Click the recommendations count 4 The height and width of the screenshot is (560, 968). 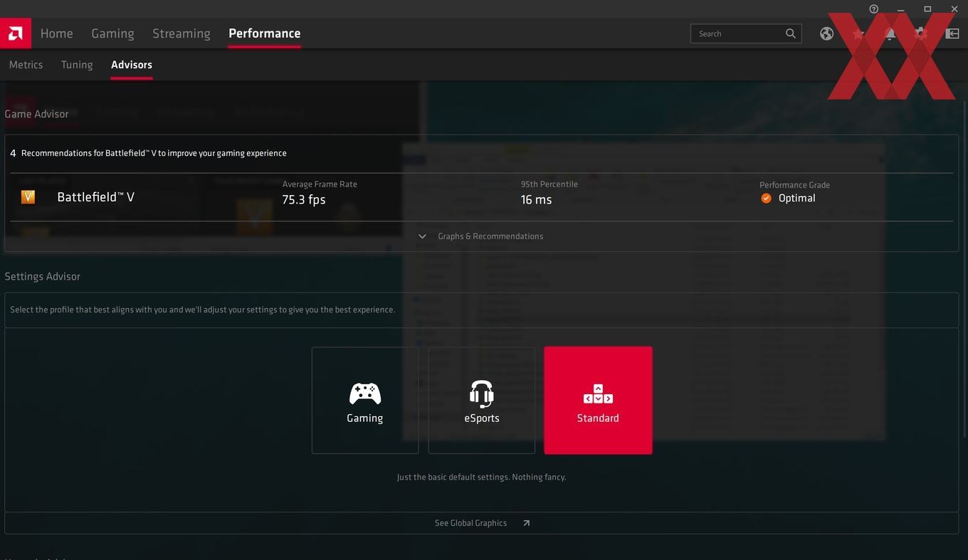click(x=13, y=153)
